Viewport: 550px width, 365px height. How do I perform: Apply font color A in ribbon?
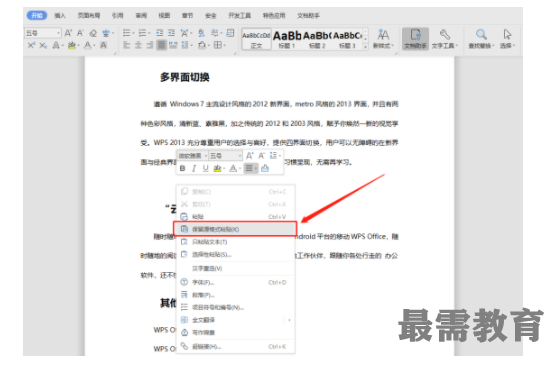tap(88, 45)
